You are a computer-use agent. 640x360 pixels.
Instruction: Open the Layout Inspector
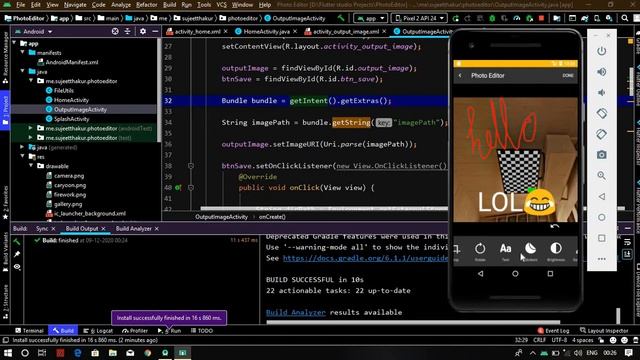[603, 331]
